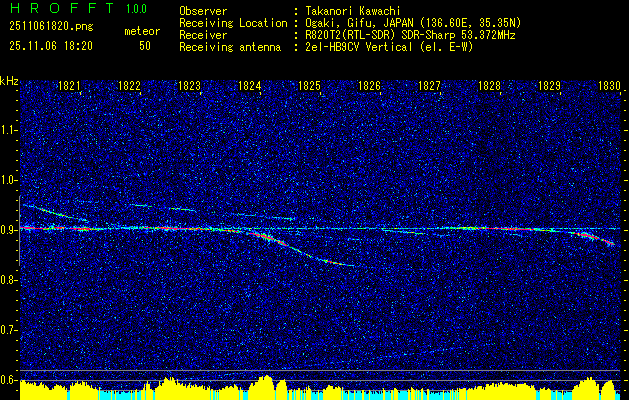
Task: Click the 1.0 kHz axis label
Action: click(8, 180)
